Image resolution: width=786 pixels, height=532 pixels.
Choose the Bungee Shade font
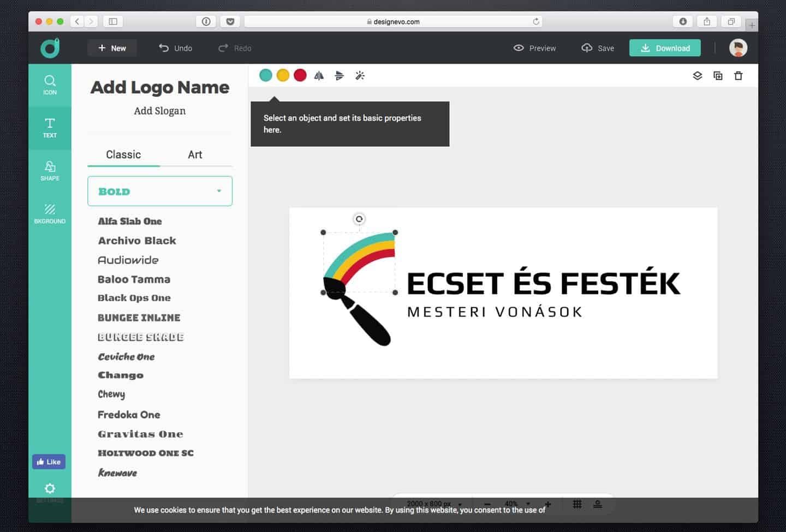point(141,337)
